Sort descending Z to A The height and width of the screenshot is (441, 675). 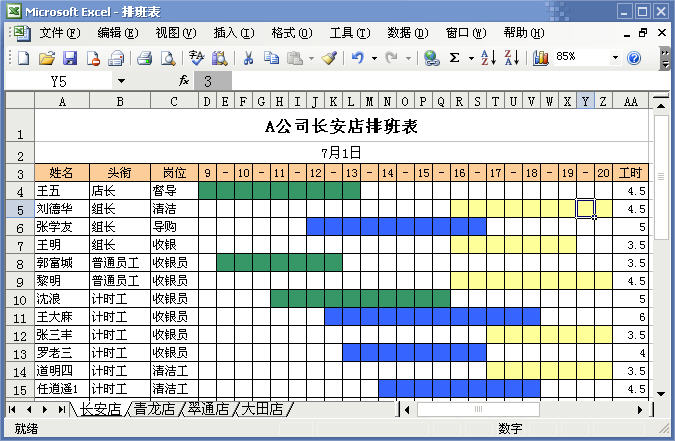tap(511, 58)
